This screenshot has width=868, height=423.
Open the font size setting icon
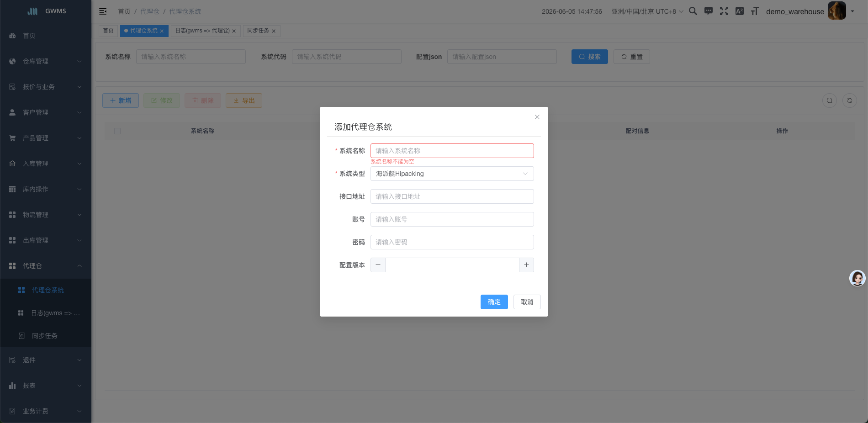pyautogui.click(x=755, y=11)
